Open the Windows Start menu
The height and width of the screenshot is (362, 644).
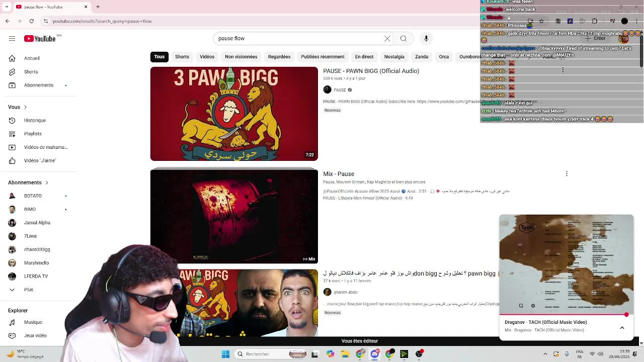point(226,354)
